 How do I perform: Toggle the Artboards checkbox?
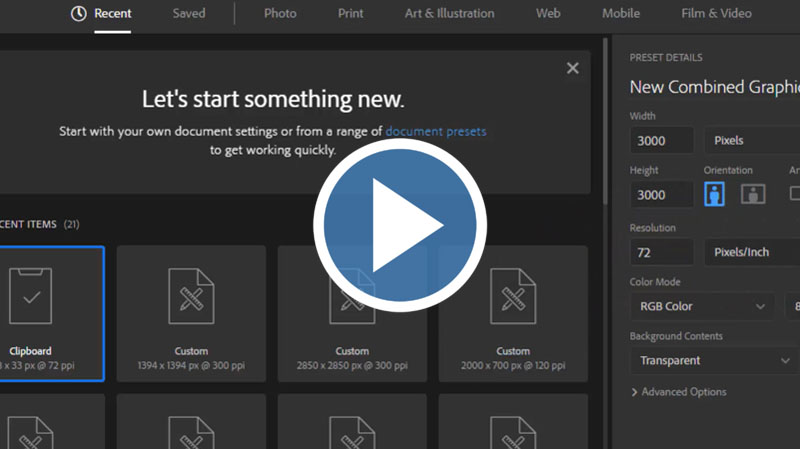pyautogui.click(x=795, y=193)
